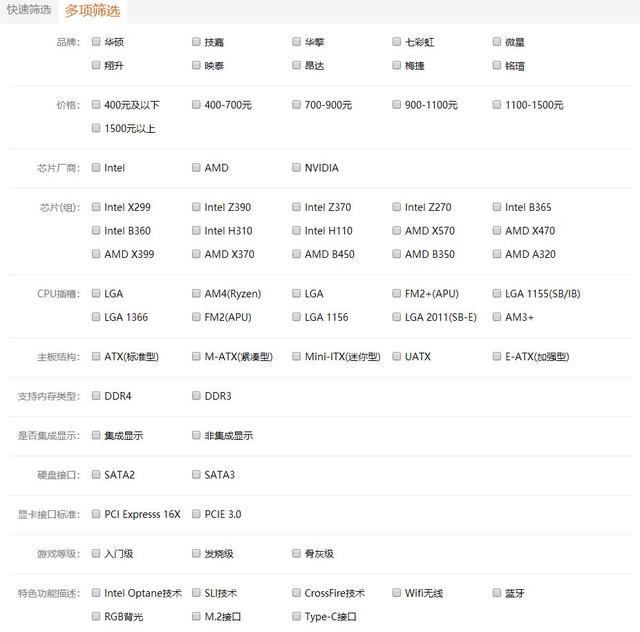Check the M-ATX(紧凑型) form factor

(x=196, y=356)
